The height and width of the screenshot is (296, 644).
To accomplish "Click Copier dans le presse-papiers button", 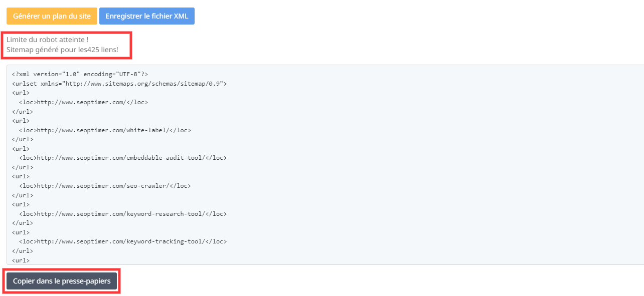I will click(x=62, y=281).
